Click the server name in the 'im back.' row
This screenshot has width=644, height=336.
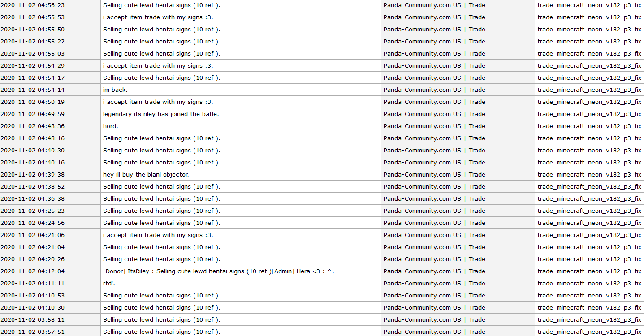[x=434, y=90]
